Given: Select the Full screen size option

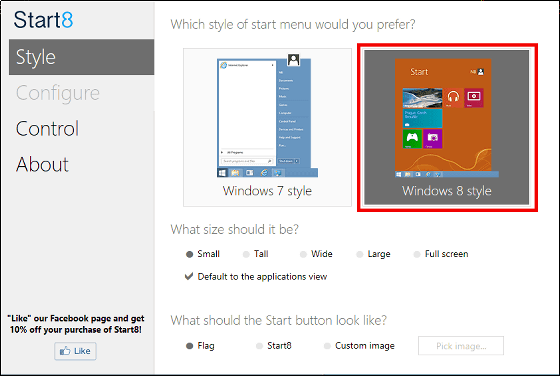Looking at the screenshot, I should [x=441, y=254].
